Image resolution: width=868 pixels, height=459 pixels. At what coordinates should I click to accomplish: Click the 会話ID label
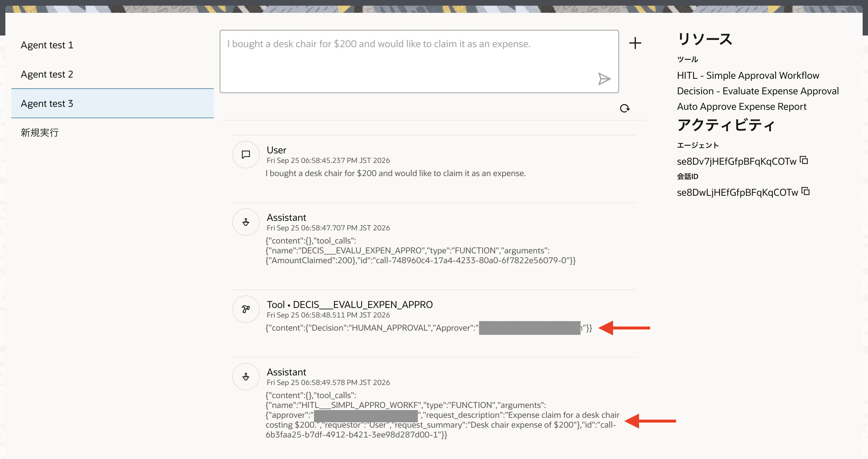pos(687,176)
